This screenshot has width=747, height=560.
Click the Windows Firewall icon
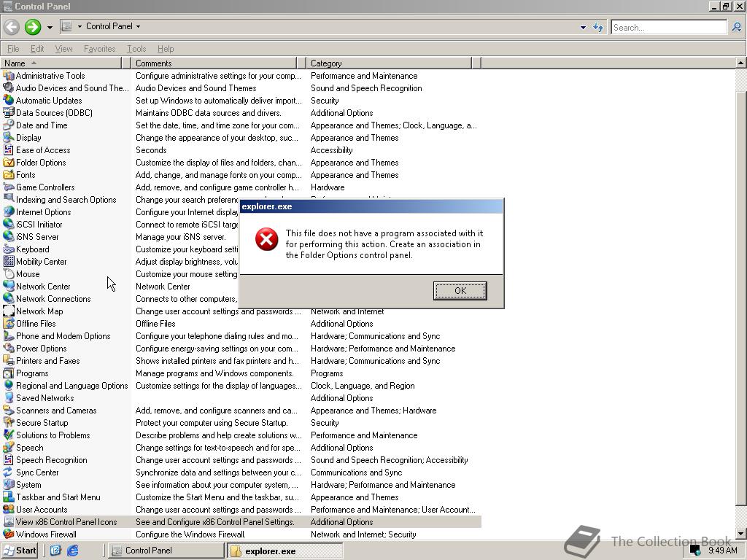(9, 534)
